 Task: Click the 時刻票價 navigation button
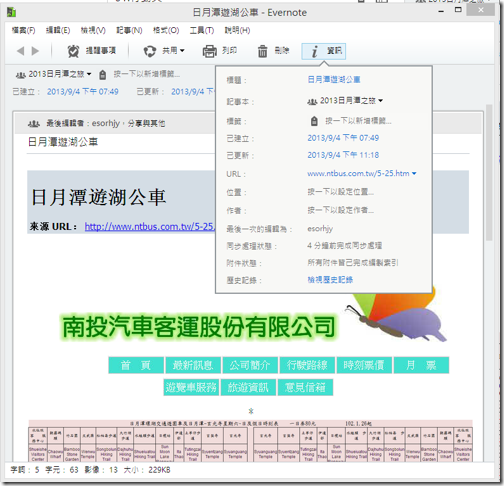coord(364,365)
